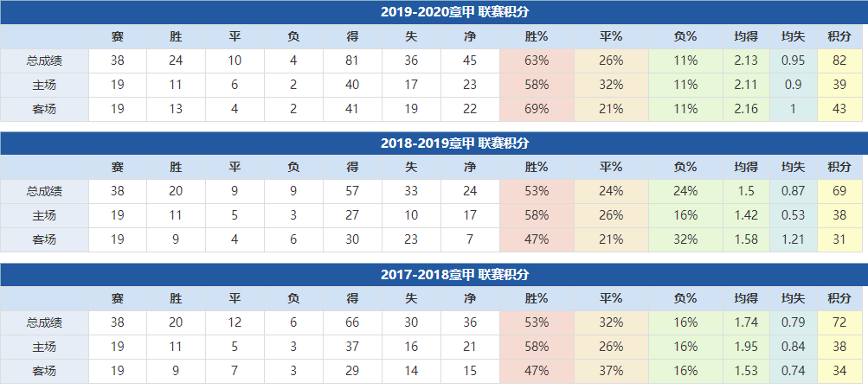Viewport: 868px width, 389px height.
Task: Click the 2017-2018意甲 联赛积分 title bar
Action: coord(434,275)
